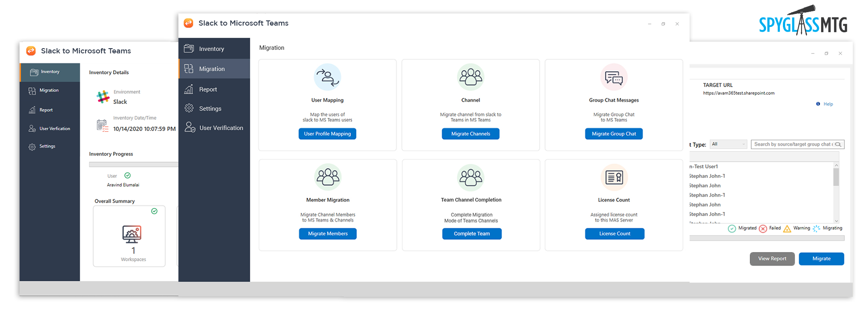The height and width of the screenshot is (312, 868).
Task: Click the list scrollbar down arrow
Action: (836, 220)
